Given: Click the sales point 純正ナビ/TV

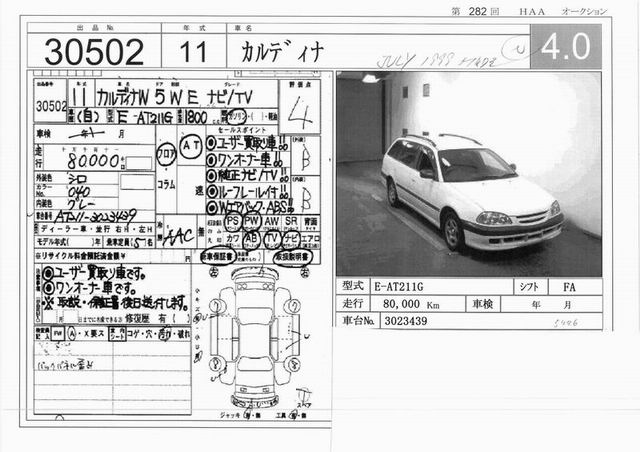Looking at the screenshot, I should coord(247,175).
